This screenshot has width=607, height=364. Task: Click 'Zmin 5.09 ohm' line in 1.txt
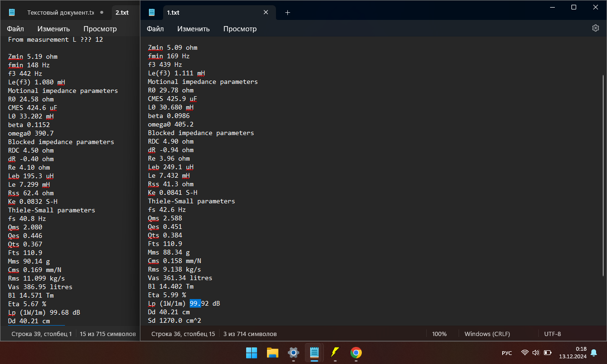click(x=173, y=47)
